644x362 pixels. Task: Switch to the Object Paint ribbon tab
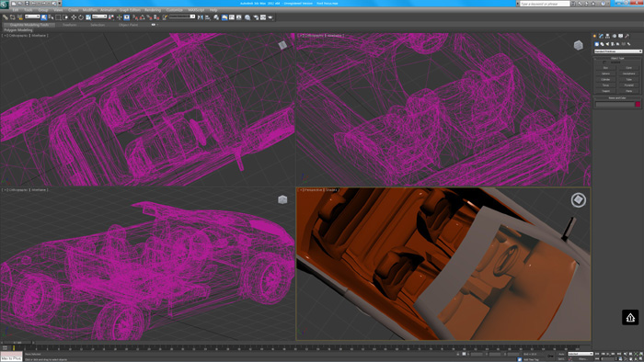tap(128, 25)
